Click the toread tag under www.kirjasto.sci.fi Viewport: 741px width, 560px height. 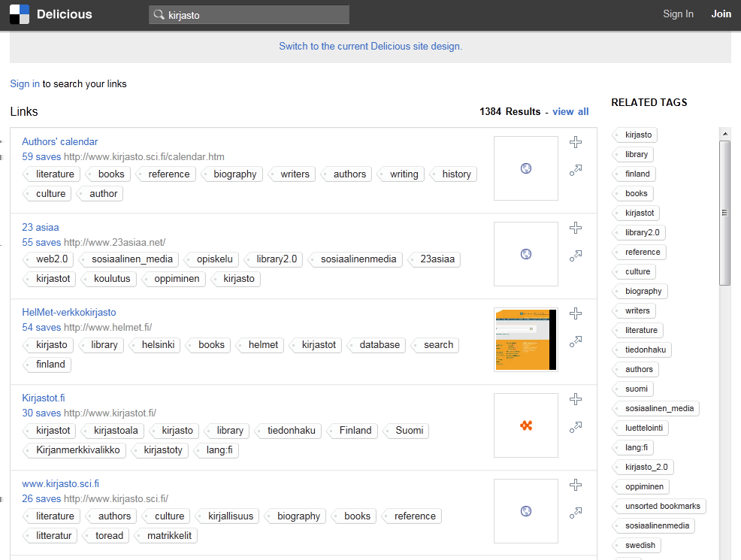pyautogui.click(x=106, y=535)
